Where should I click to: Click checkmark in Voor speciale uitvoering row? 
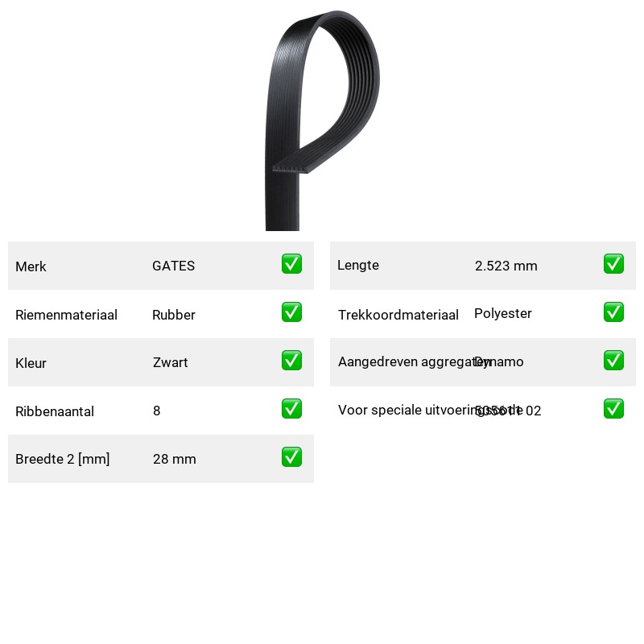coord(613,409)
